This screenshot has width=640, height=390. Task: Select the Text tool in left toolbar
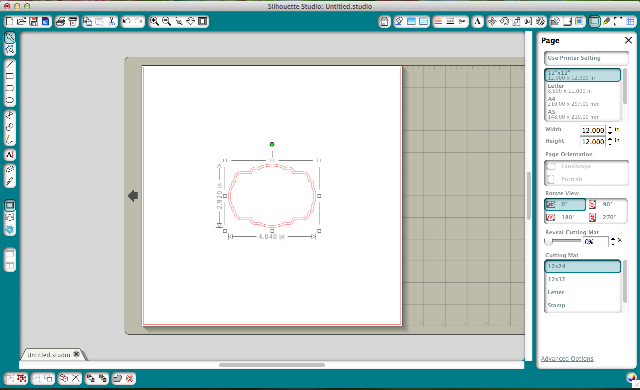coord(10,155)
